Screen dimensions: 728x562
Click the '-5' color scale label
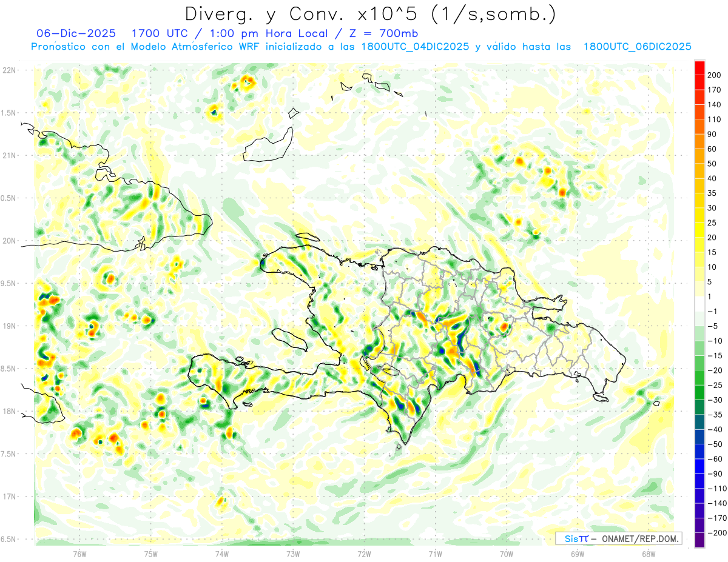(712, 326)
